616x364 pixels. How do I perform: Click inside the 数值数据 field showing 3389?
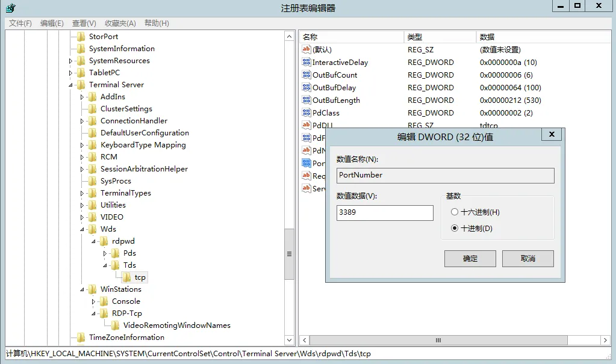(384, 212)
